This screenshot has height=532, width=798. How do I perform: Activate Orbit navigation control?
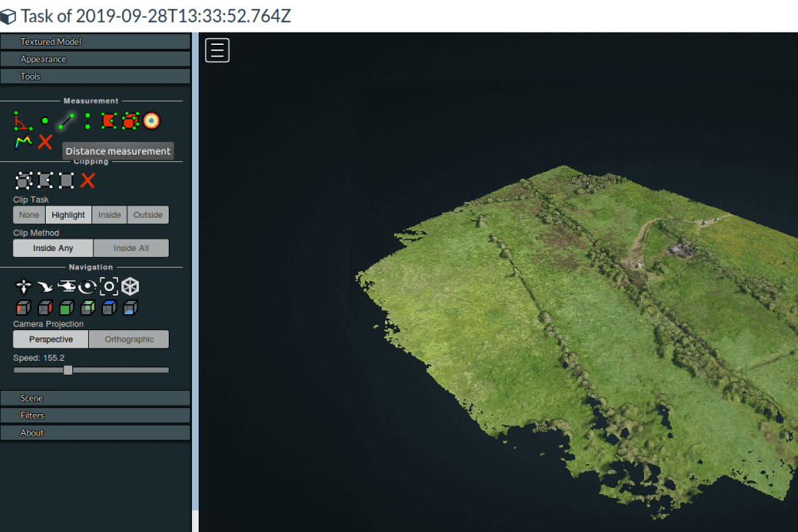point(88,286)
